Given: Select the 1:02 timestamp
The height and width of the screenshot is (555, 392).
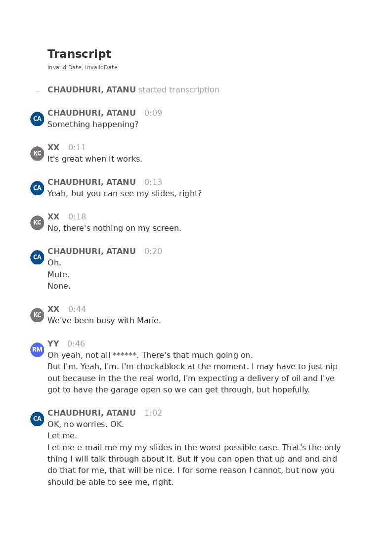Looking at the screenshot, I should click(x=153, y=413).
